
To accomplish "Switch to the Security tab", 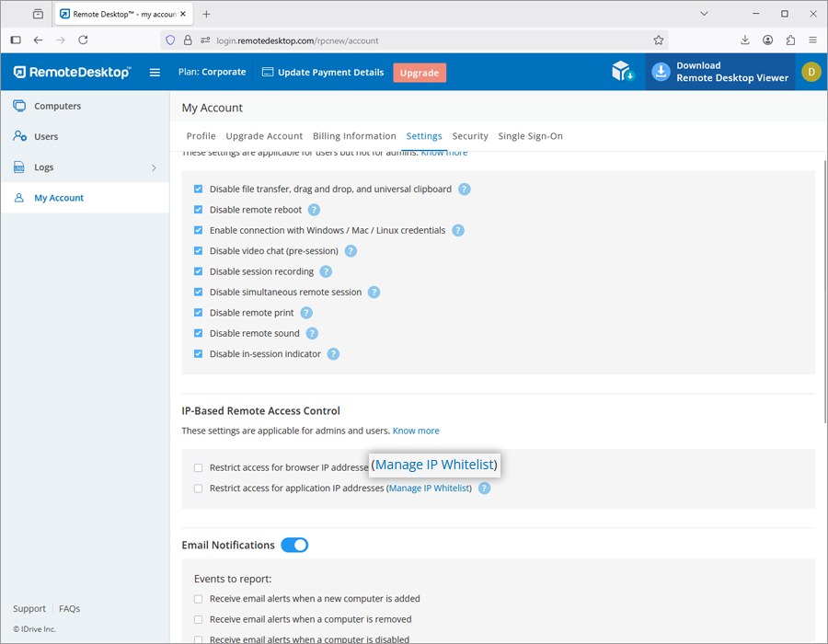I will pos(470,136).
